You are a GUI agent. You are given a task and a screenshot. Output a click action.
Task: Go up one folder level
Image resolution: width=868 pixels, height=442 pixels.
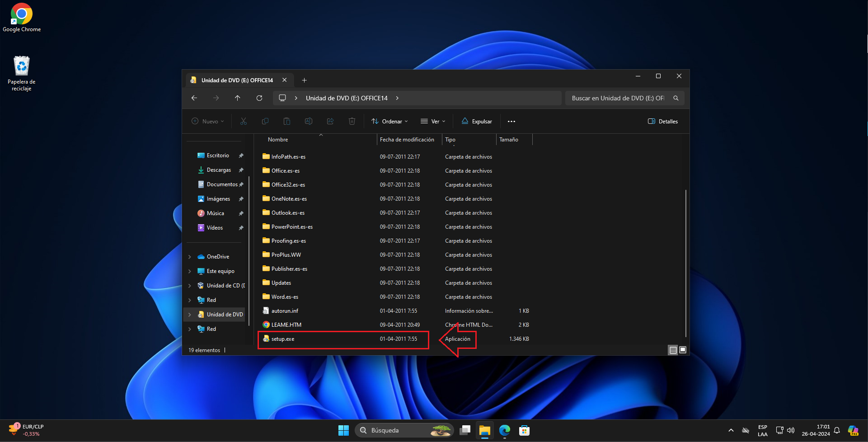click(238, 98)
